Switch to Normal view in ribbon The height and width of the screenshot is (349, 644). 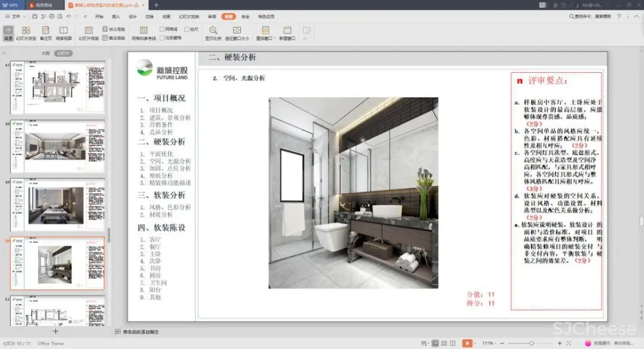pos(8,33)
